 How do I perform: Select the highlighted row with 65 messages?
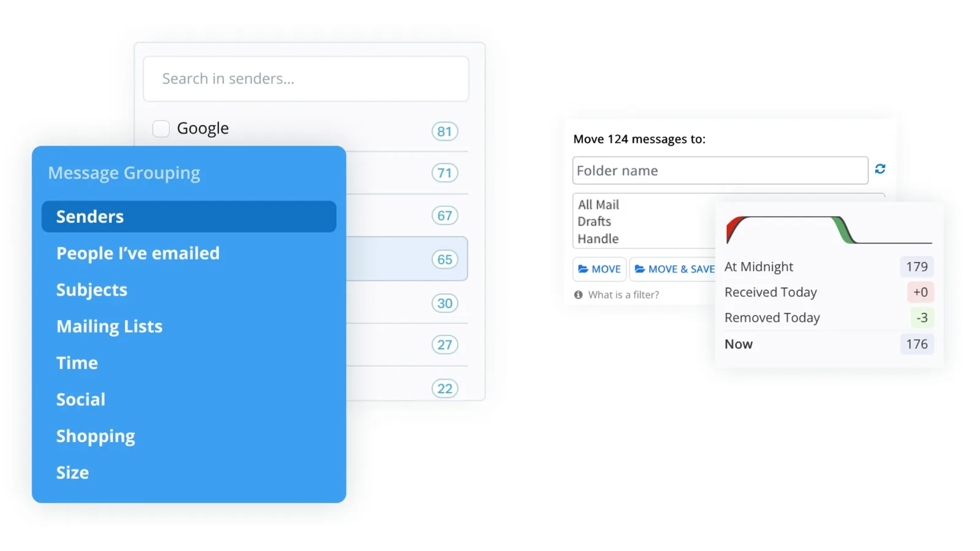point(407,259)
